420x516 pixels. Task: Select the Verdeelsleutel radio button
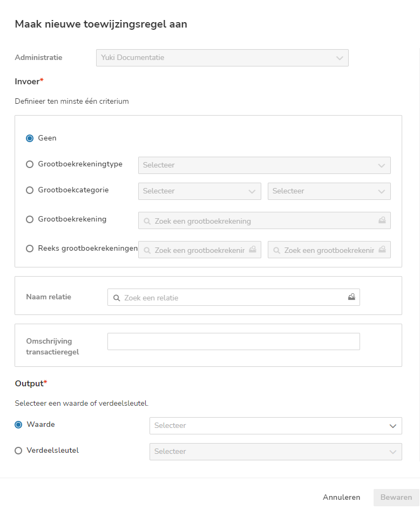18,450
